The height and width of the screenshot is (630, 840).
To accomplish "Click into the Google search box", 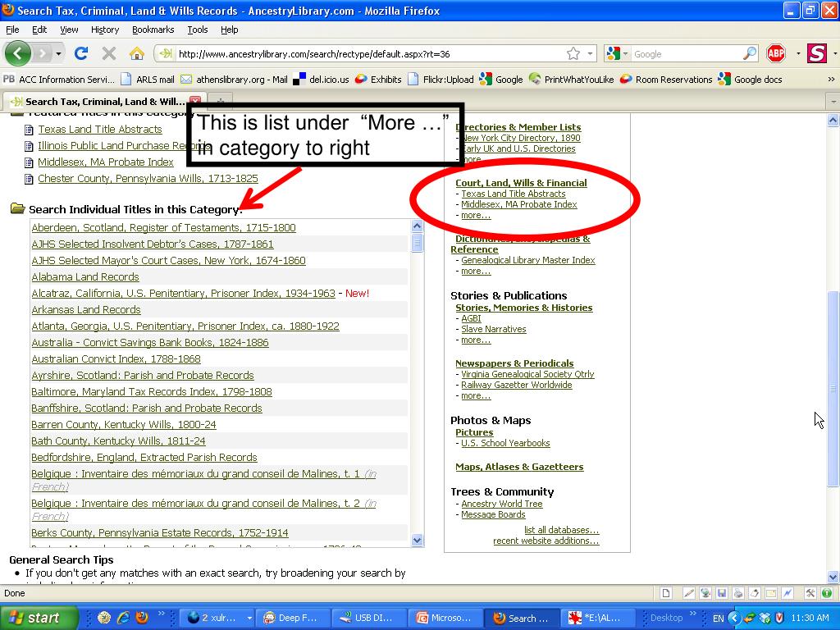I will pos(687,53).
